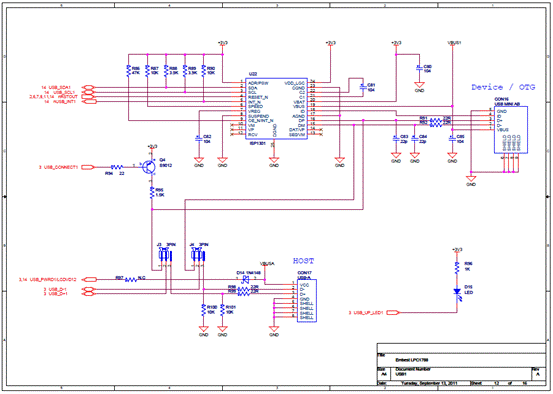
Task: Select the USB_CONNECT1 off-page port
Action: coord(88,167)
